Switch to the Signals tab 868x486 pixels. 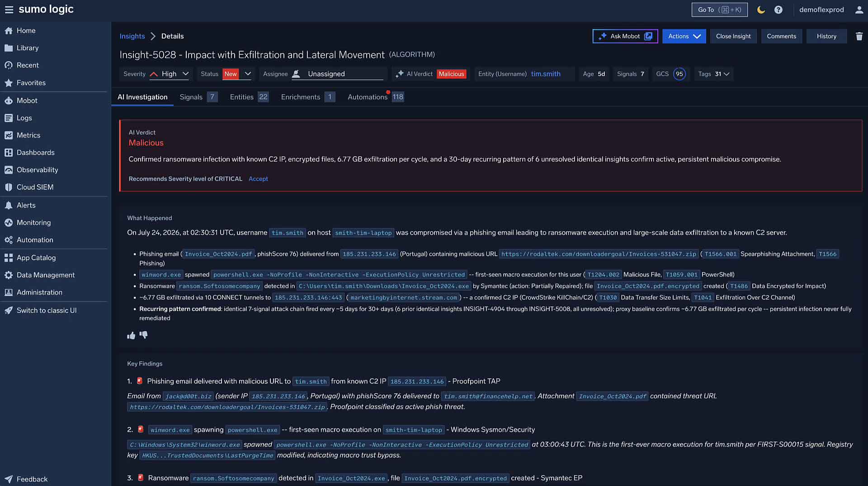198,97
